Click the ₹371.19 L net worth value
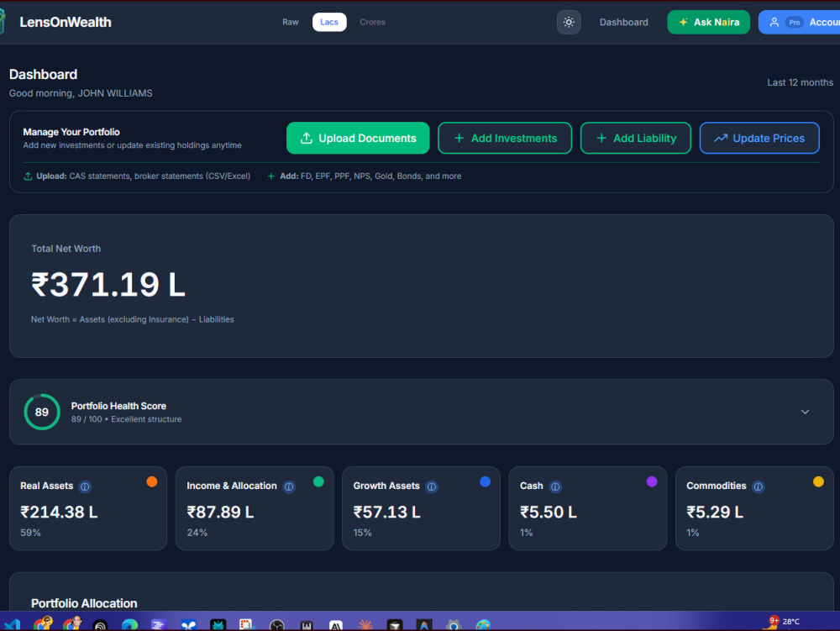The image size is (840, 631). click(x=108, y=285)
